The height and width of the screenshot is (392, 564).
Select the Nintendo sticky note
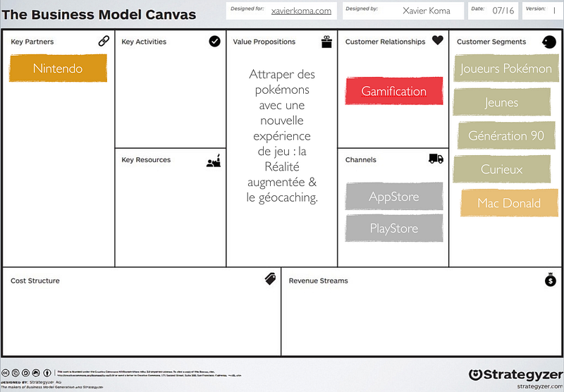[x=58, y=68]
